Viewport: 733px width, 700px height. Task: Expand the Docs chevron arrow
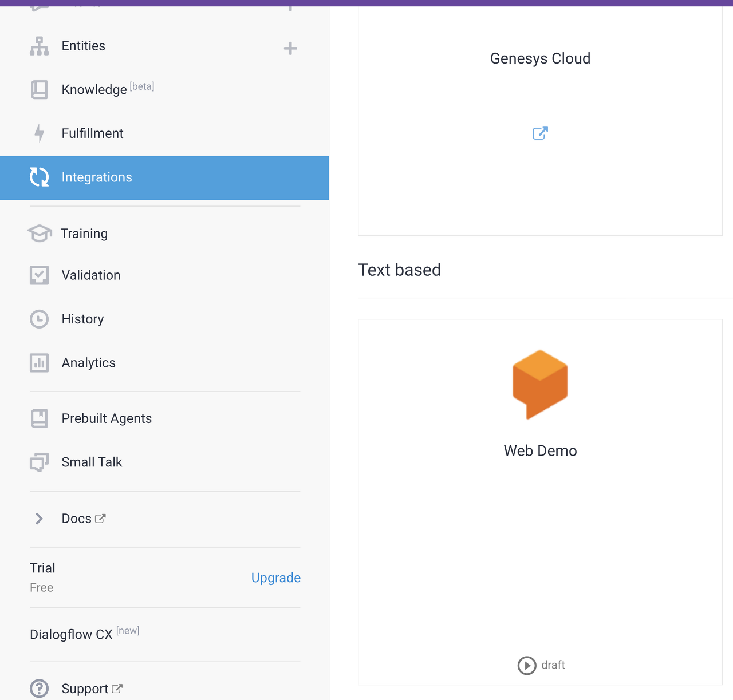pyautogui.click(x=39, y=519)
